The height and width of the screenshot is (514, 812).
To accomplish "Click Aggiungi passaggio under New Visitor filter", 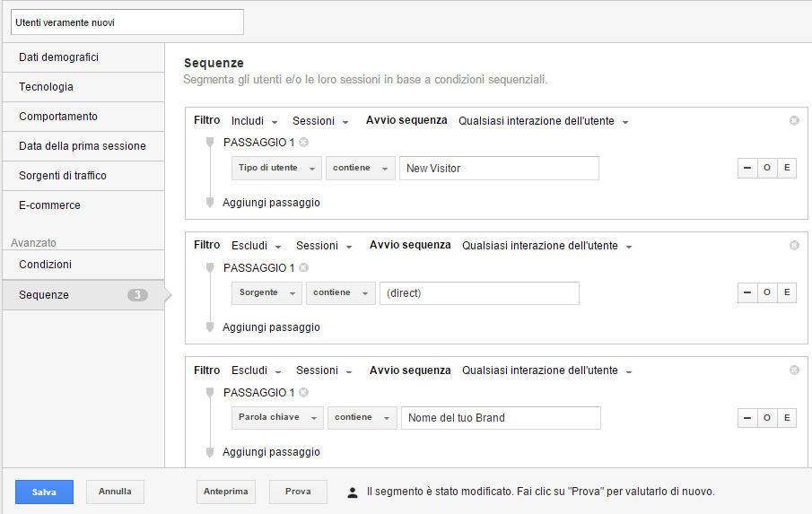I will click(271, 203).
